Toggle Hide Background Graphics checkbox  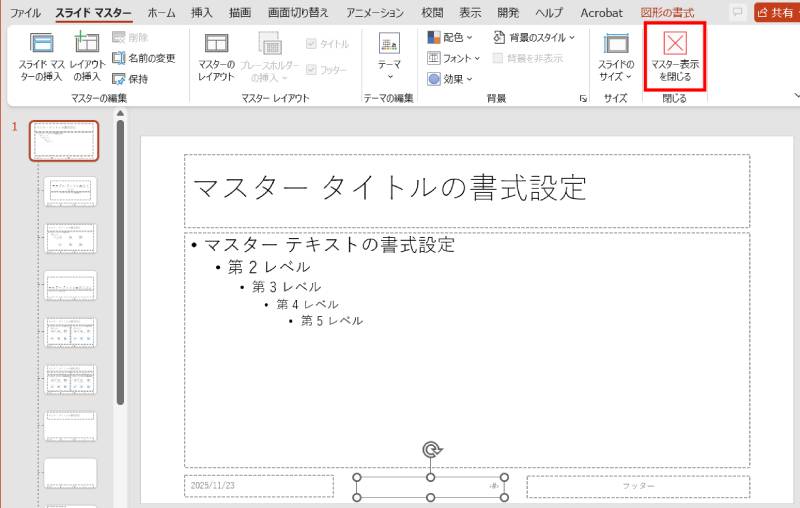[528, 58]
